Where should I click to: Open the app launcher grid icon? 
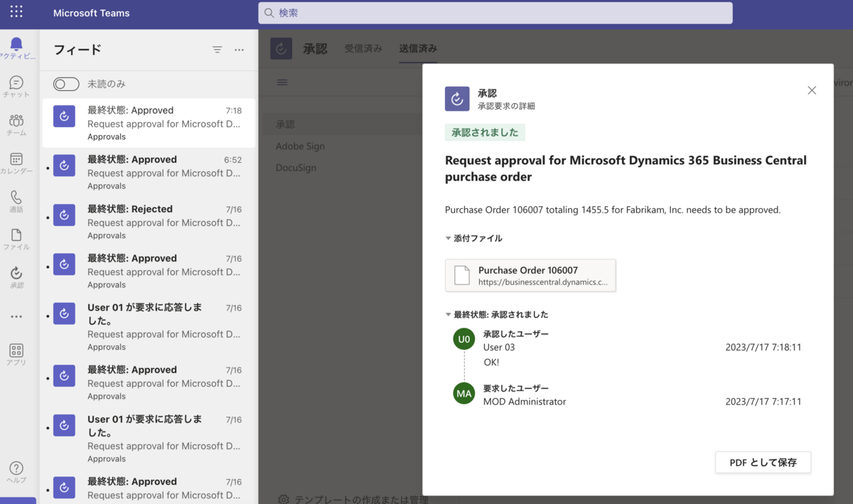point(16,12)
